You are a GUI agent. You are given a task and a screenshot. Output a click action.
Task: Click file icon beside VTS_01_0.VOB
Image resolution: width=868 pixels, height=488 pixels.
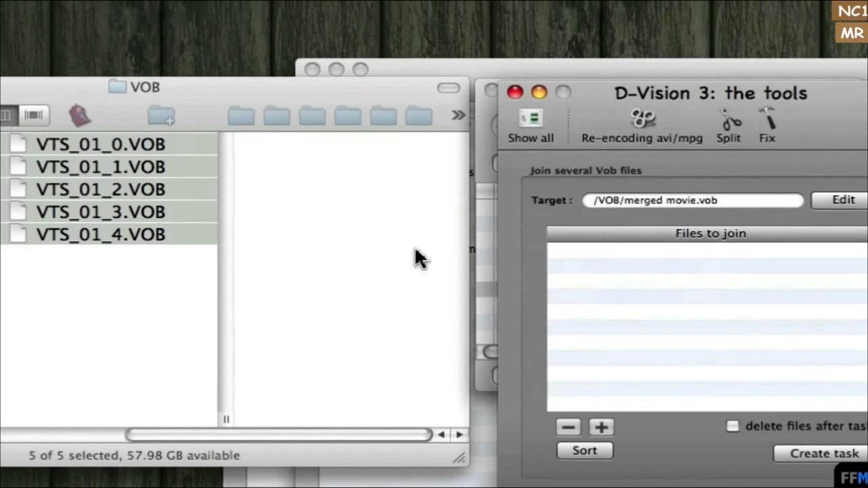click(x=20, y=144)
